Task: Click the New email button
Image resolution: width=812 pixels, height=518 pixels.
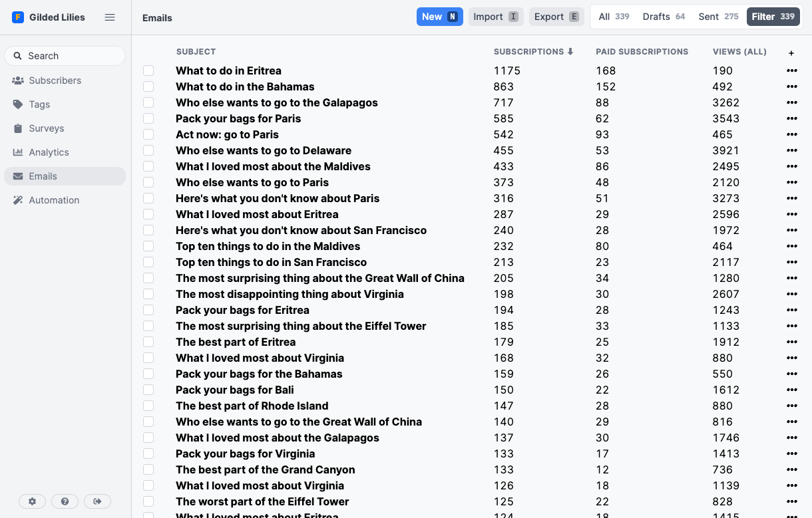Action: (x=439, y=17)
